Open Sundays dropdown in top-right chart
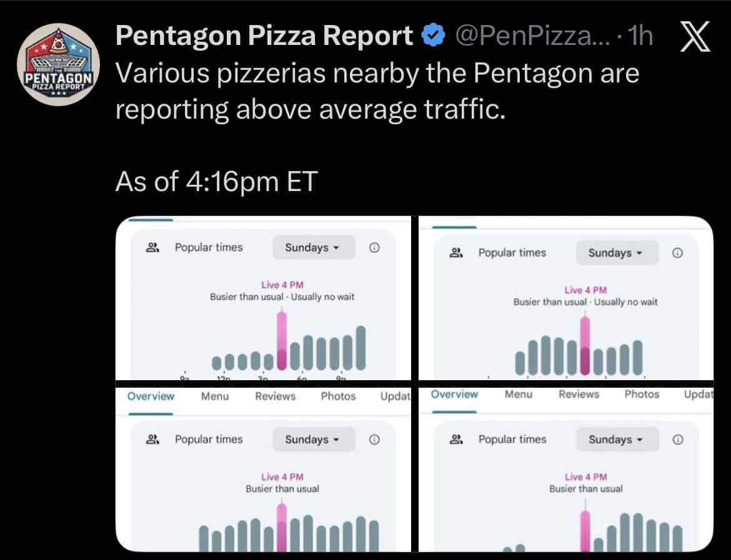Image resolution: width=731 pixels, height=560 pixels. click(x=617, y=253)
